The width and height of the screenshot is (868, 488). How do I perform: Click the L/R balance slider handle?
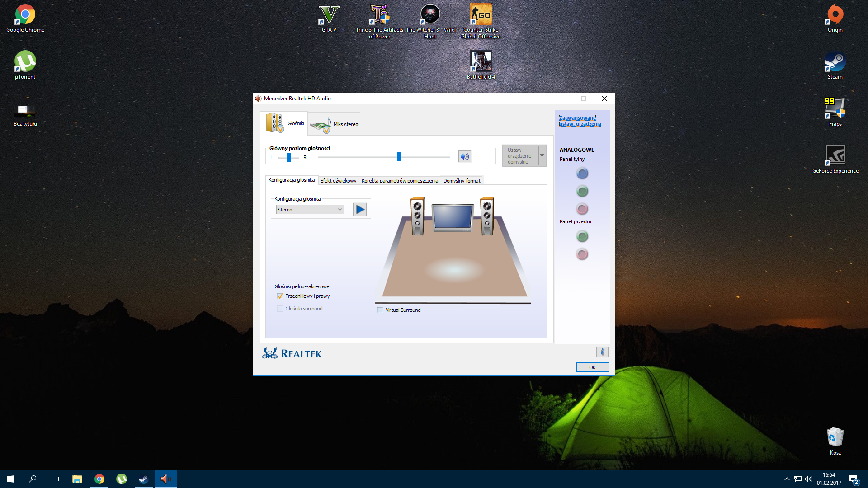tap(288, 157)
